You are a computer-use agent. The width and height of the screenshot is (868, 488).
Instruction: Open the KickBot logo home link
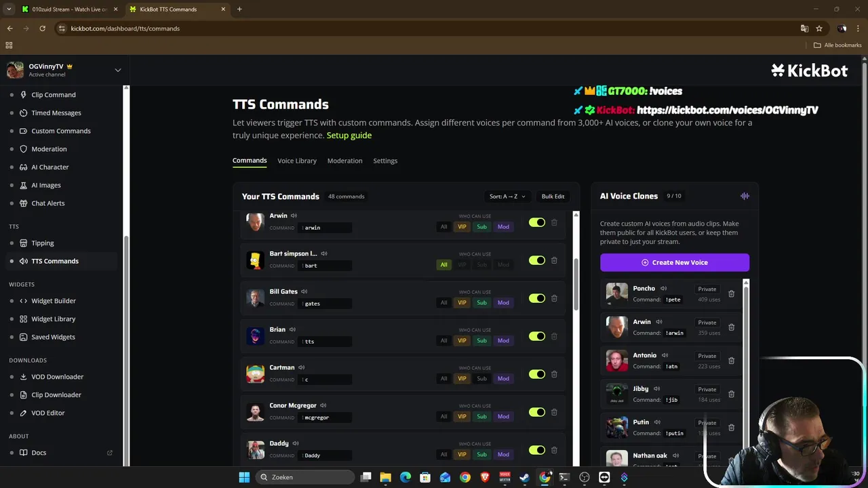(x=809, y=70)
